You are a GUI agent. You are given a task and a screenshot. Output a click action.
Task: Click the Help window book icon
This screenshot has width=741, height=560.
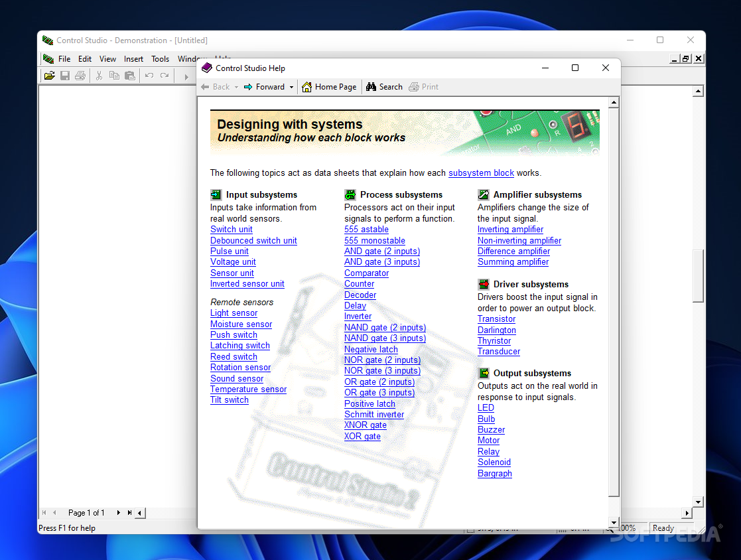click(x=207, y=68)
